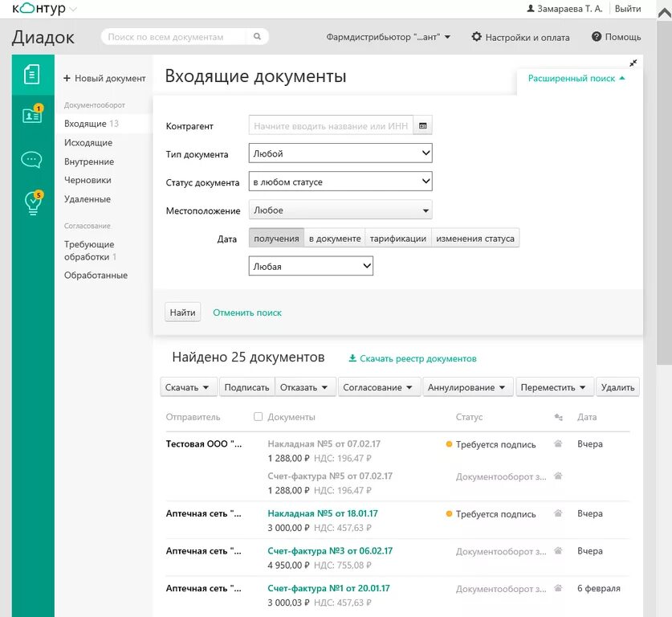
Task: Open document Счет-фактура №3 от 06.02.17
Action: (330, 550)
